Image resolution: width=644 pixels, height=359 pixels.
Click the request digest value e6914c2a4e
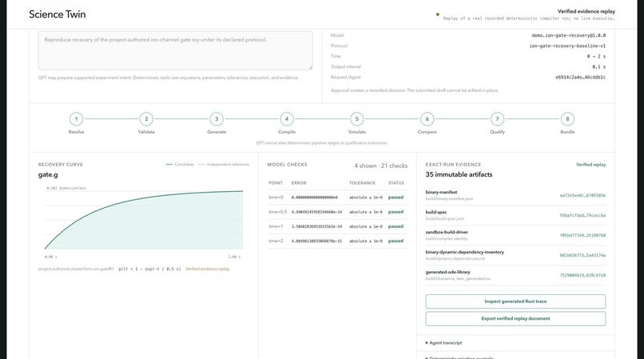click(580, 78)
